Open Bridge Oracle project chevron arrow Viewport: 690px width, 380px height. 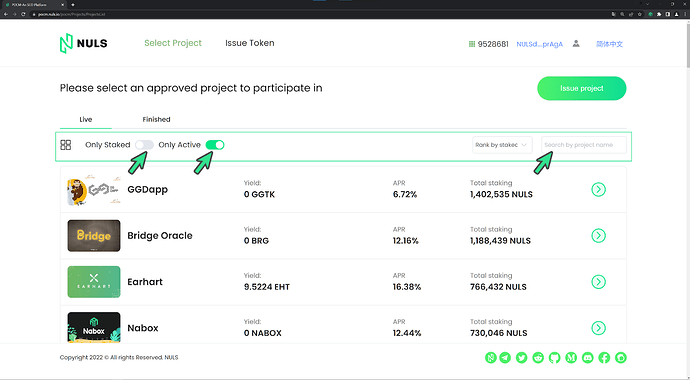click(598, 236)
